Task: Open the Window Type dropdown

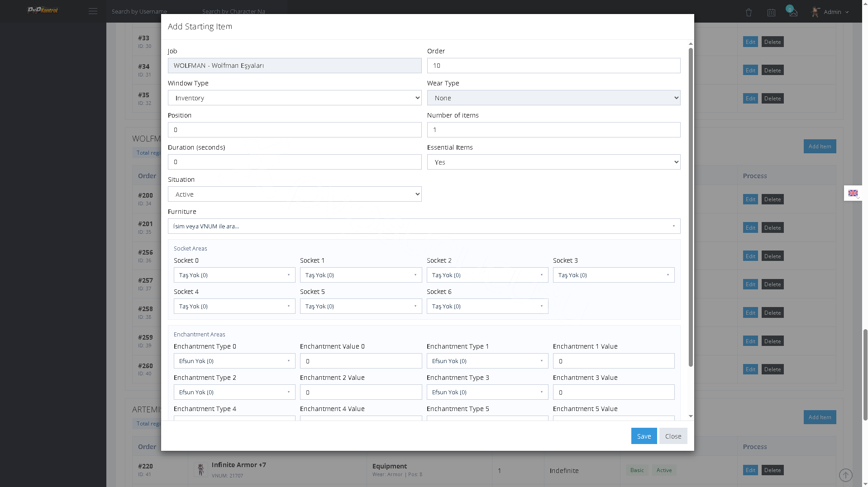Action: [x=295, y=98]
